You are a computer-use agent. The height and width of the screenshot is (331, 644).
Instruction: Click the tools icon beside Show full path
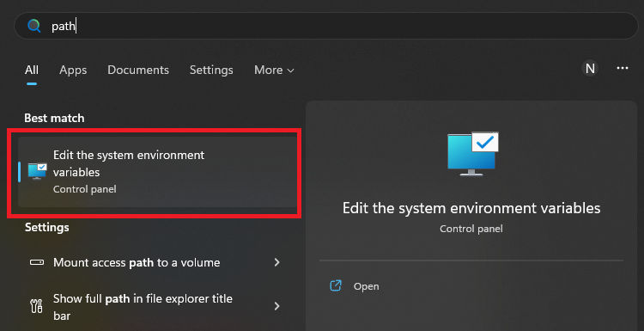(x=37, y=306)
